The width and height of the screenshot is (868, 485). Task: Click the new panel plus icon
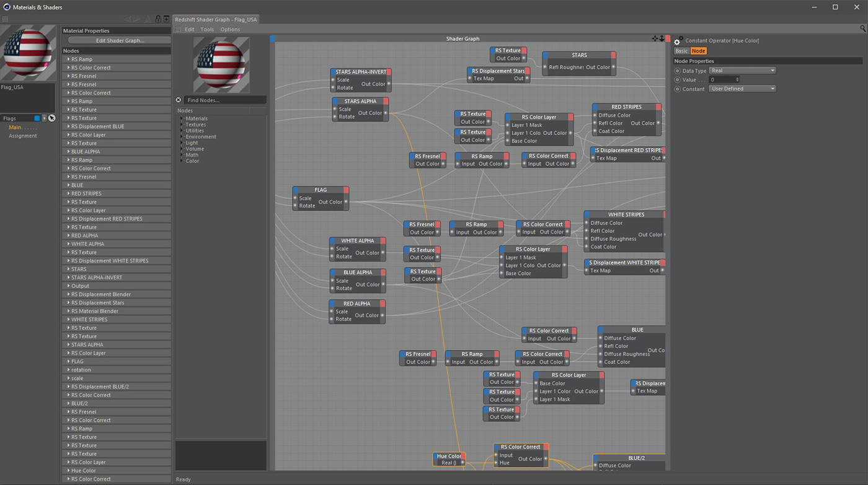pos(166,19)
